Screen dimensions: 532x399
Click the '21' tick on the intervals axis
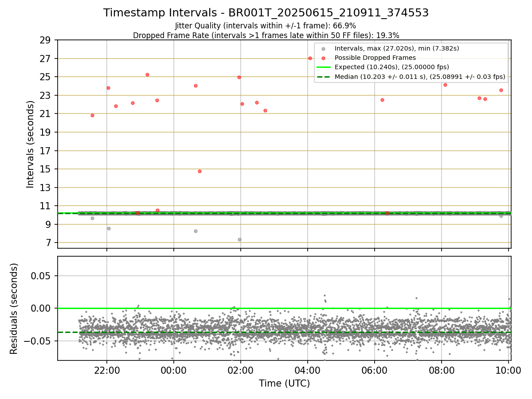[x=46, y=114]
